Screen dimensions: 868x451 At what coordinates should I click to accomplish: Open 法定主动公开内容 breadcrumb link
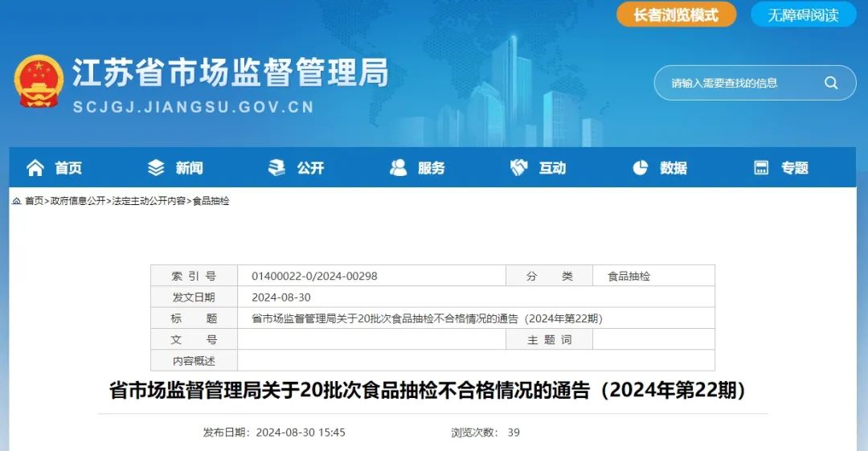click(149, 201)
